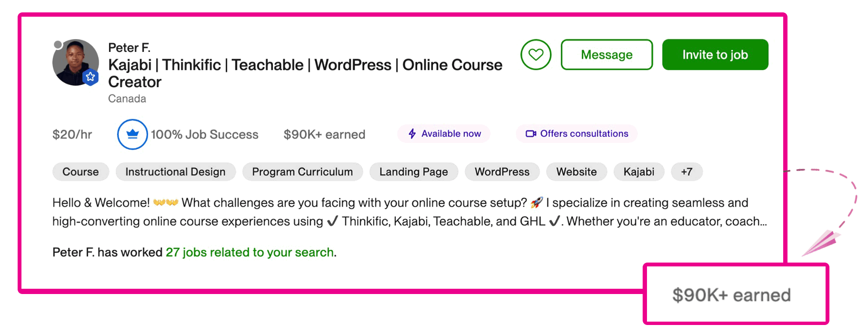The width and height of the screenshot is (868, 335).
Task: Open the Kajabi Thinkific profile title
Action: [305, 73]
